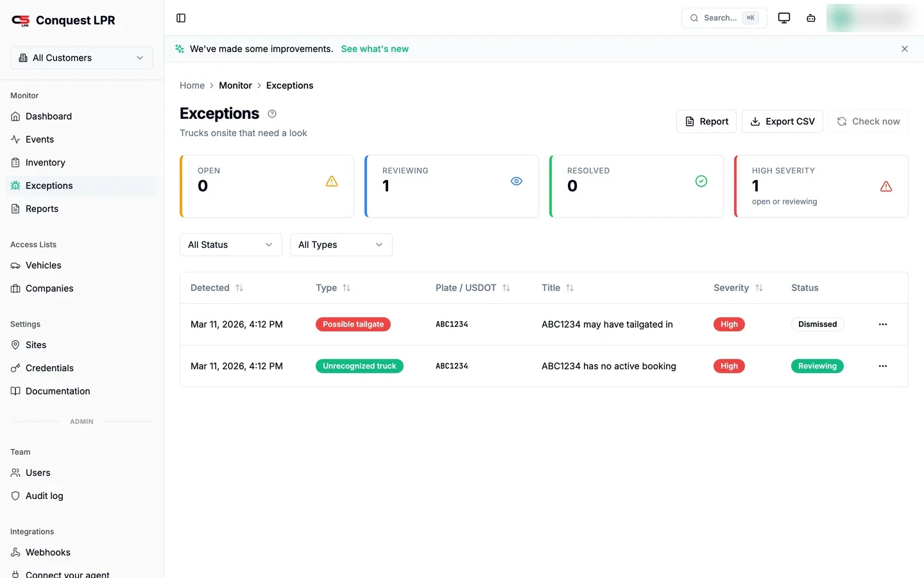
Task: Click the Export CSV button
Action: [782, 121]
